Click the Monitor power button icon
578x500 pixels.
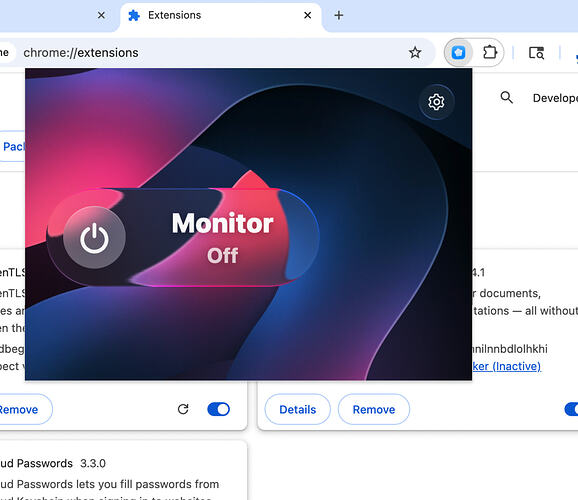pyautogui.click(x=94, y=238)
